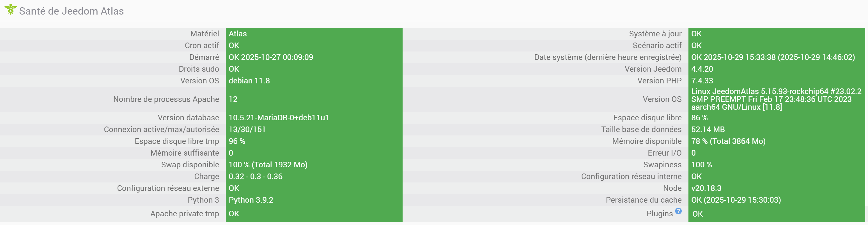Click the Santé de Jeedom Atlas title
868x225 pixels.
(71, 11)
